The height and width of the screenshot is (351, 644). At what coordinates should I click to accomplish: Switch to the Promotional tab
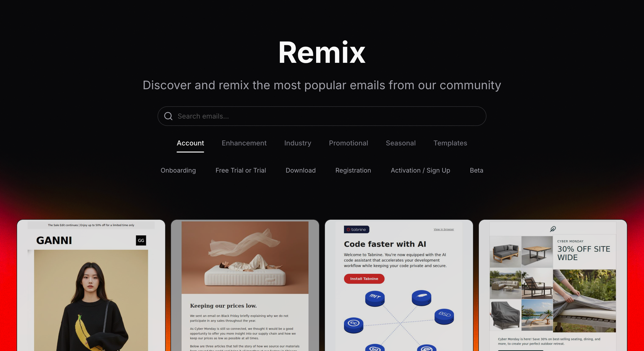(x=348, y=143)
